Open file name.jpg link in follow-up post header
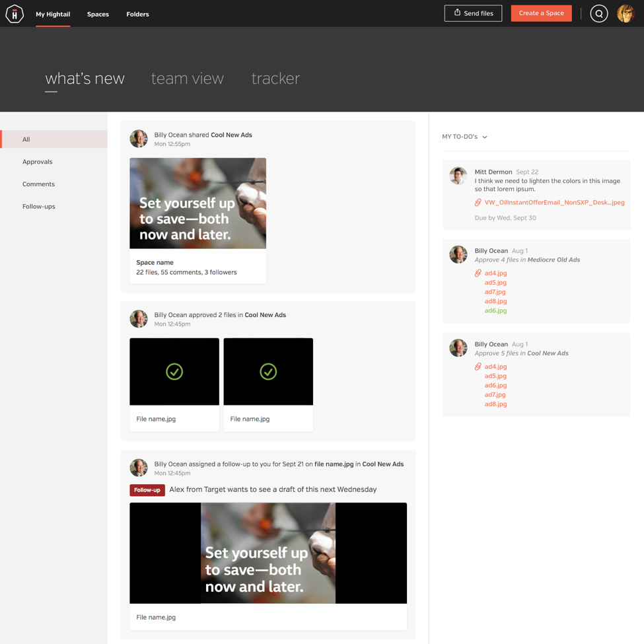The height and width of the screenshot is (644, 644). click(x=334, y=464)
